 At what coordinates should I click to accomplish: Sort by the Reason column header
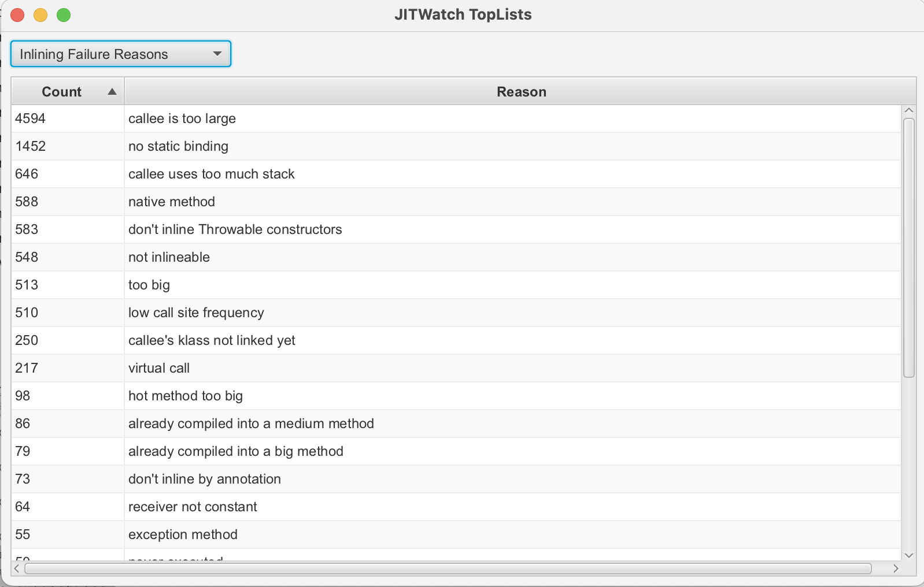tap(520, 91)
